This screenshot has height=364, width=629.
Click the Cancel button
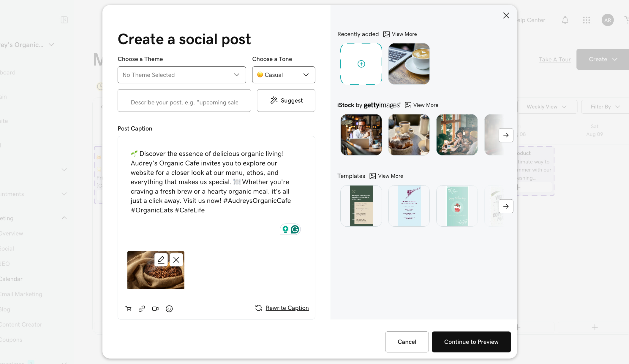(x=407, y=342)
